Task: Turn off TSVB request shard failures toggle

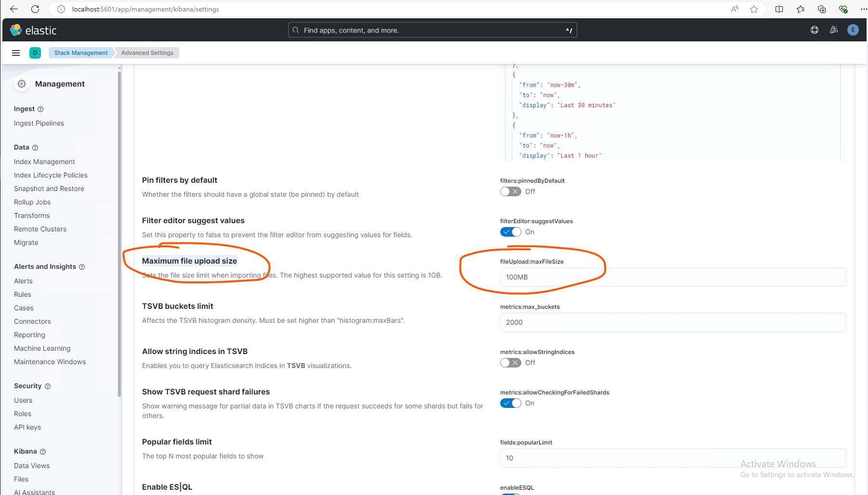Action: pyautogui.click(x=510, y=403)
